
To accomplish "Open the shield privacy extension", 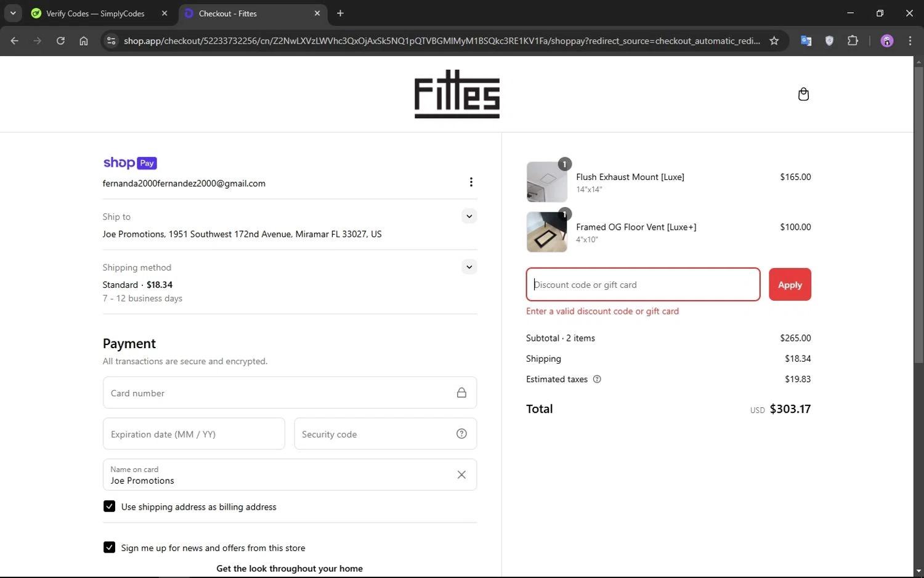I will coord(829,41).
